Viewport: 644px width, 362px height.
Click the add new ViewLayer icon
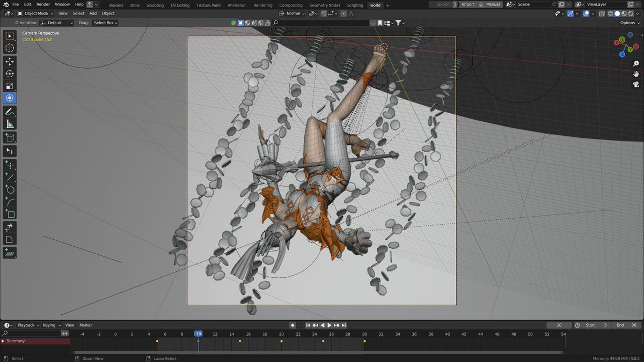(631, 4)
